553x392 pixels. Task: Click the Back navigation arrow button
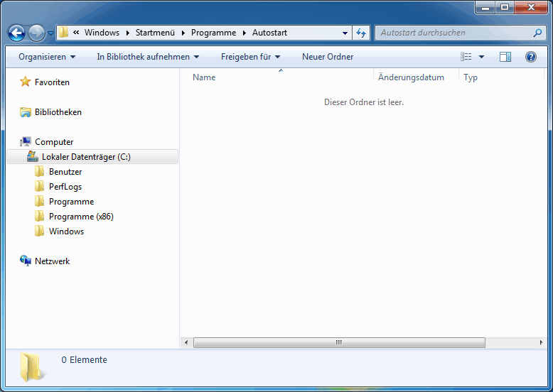[16, 33]
